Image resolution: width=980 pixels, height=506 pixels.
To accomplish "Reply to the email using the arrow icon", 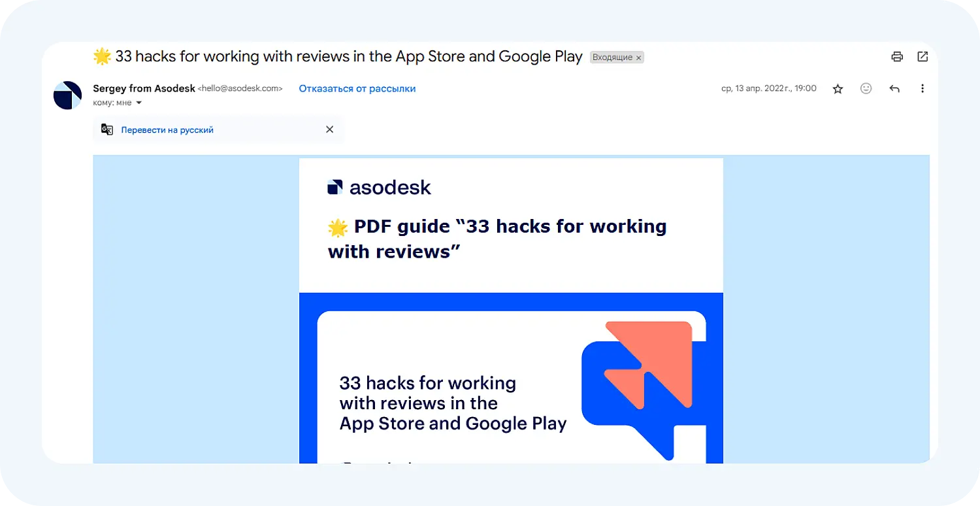I will [894, 89].
